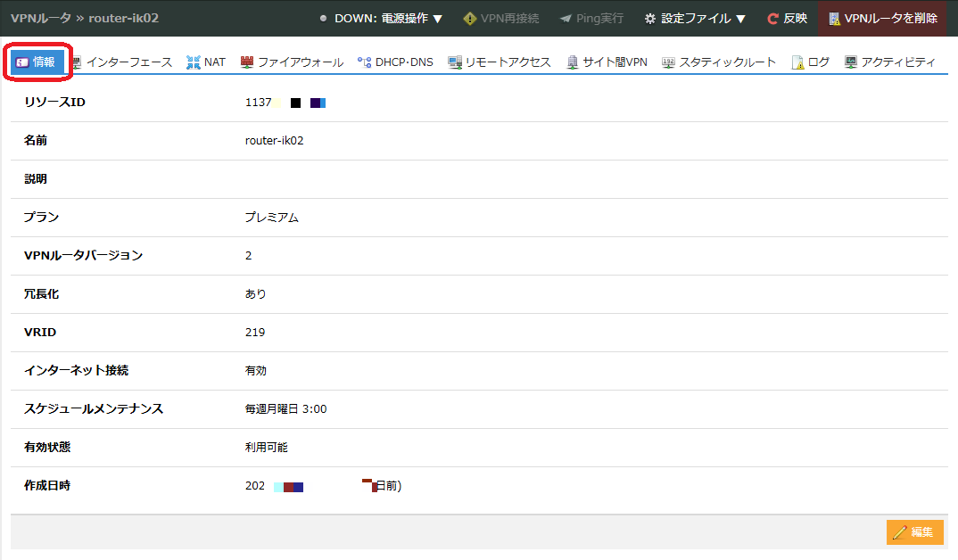
Task: Click the firewall brick wall icon
Action: [x=247, y=62]
